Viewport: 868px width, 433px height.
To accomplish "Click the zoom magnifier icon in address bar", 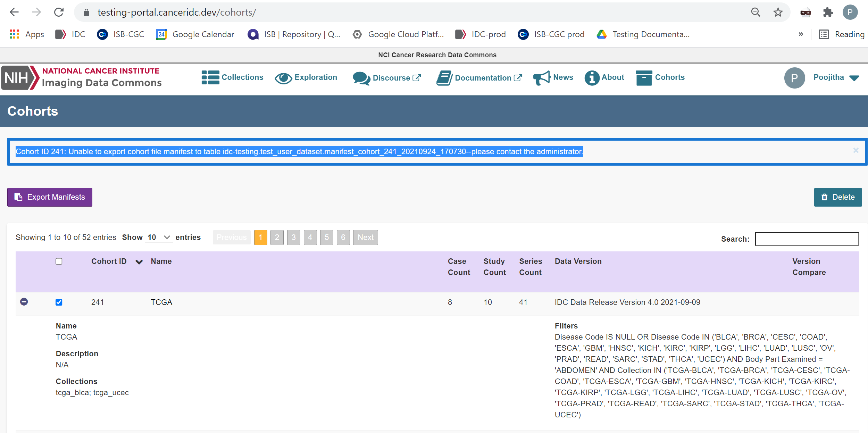I will [x=756, y=13].
